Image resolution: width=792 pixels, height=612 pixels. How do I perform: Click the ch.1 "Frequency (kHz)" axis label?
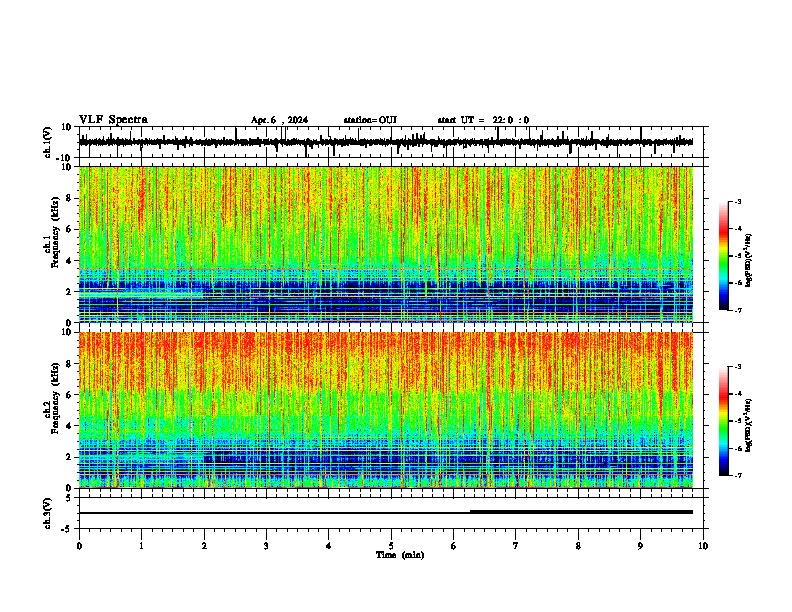click(55, 232)
